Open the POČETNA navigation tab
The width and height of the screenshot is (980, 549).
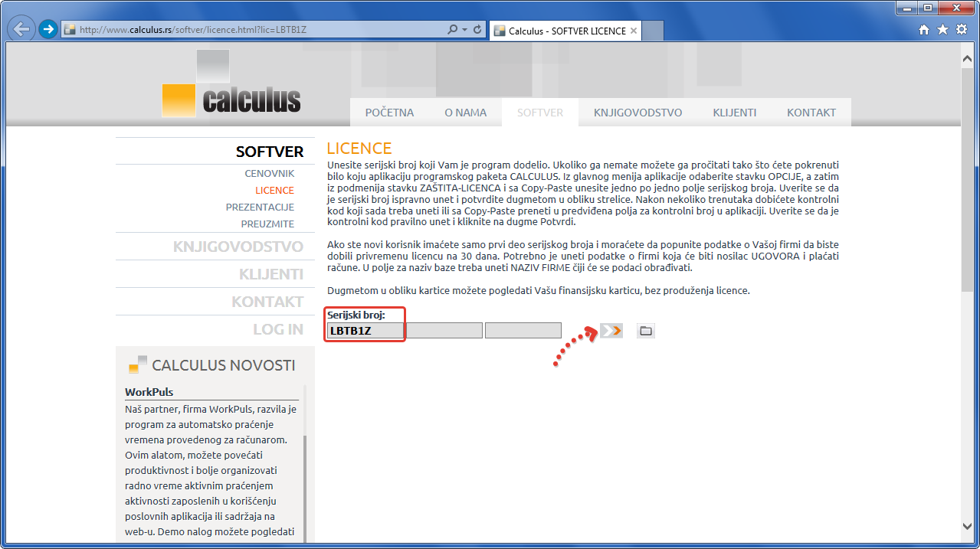pyautogui.click(x=389, y=113)
